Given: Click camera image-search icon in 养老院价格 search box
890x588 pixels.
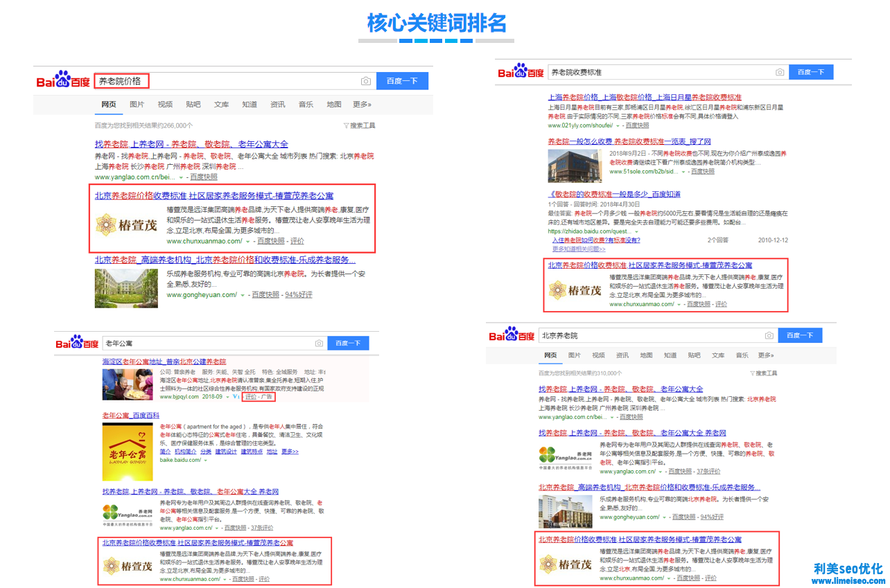Looking at the screenshot, I should point(365,81).
